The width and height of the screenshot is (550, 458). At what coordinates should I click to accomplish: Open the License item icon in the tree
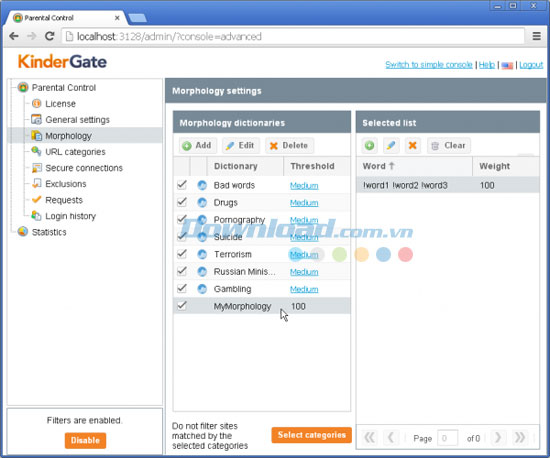tap(36, 103)
